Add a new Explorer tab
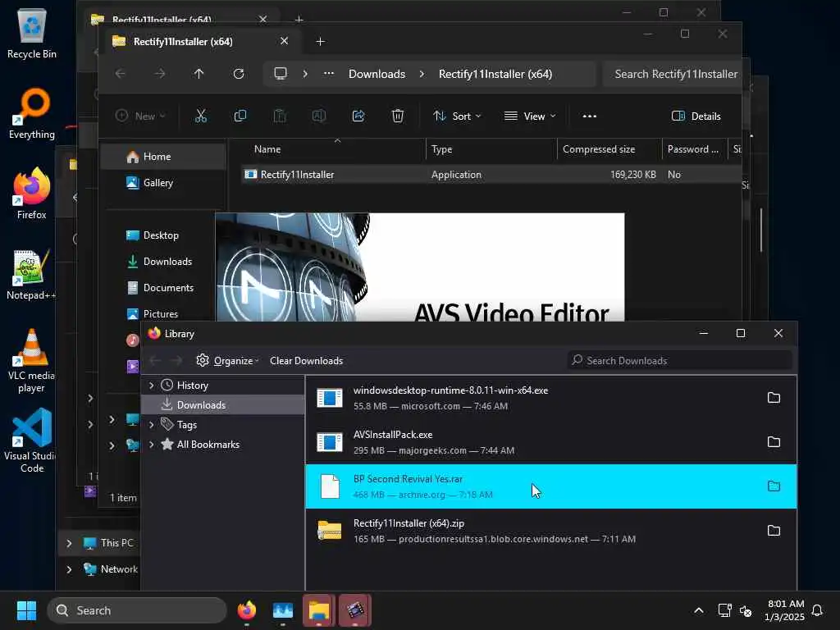This screenshot has width=840, height=630. click(320, 41)
